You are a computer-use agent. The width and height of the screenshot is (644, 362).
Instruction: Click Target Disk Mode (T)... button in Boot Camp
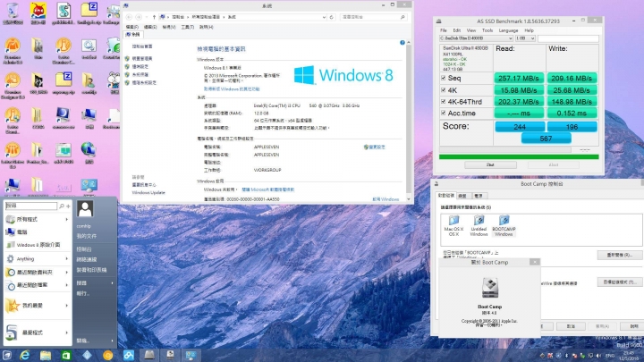coord(620,282)
